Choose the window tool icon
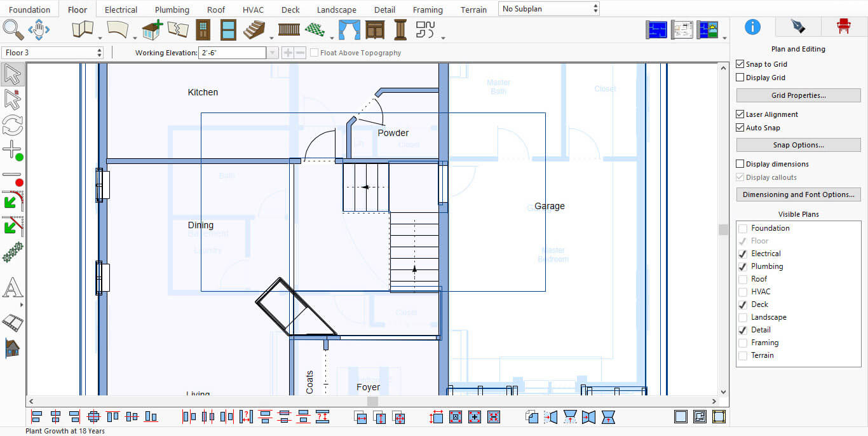Image resolution: width=868 pixels, height=436 pixels. (x=228, y=30)
